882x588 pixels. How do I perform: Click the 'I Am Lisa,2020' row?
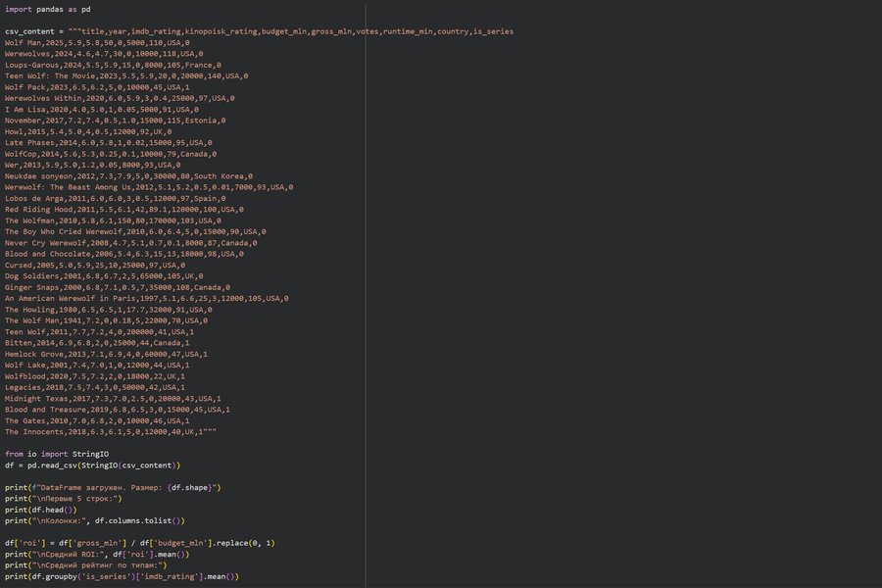coord(102,110)
